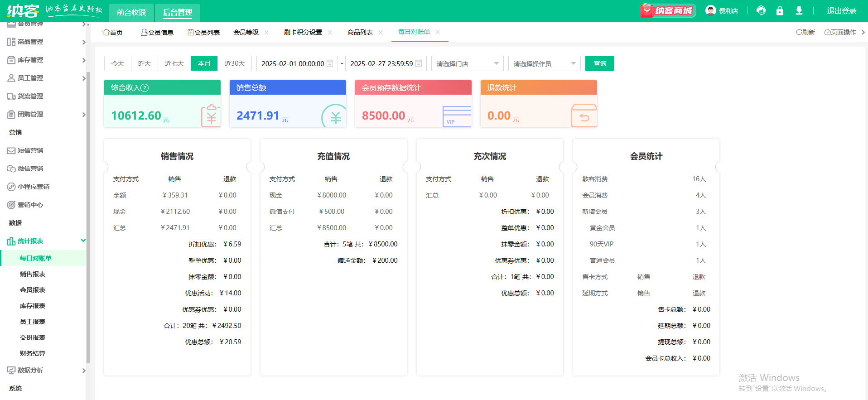The width and height of the screenshot is (868, 400).
Task: Click the lock screen icon
Action: click(x=780, y=10)
